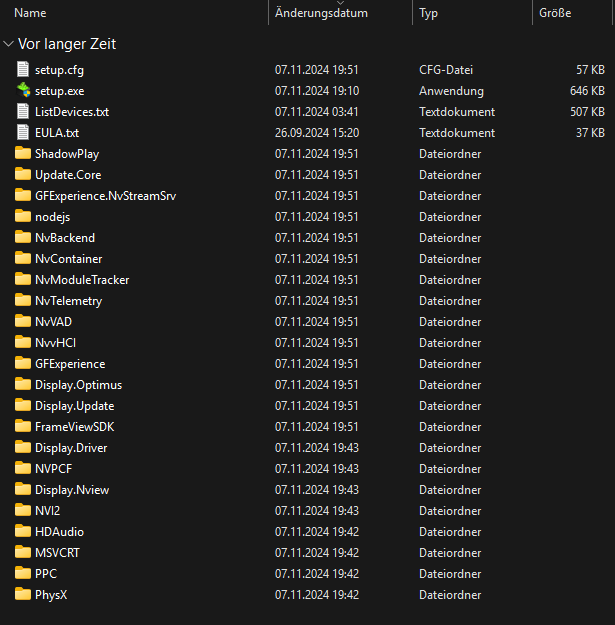This screenshot has height=625, width=615.
Task: Select the MSVCRT folder icon
Action: tap(23, 552)
